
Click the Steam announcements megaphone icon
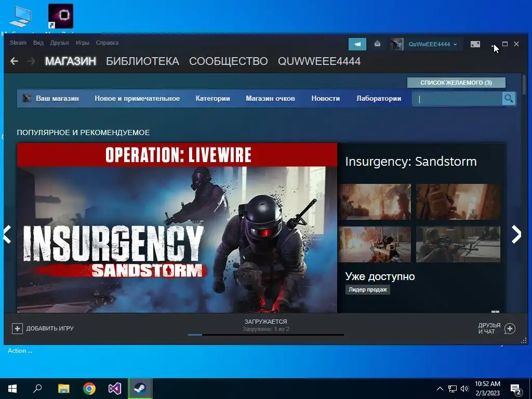click(357, 44)
